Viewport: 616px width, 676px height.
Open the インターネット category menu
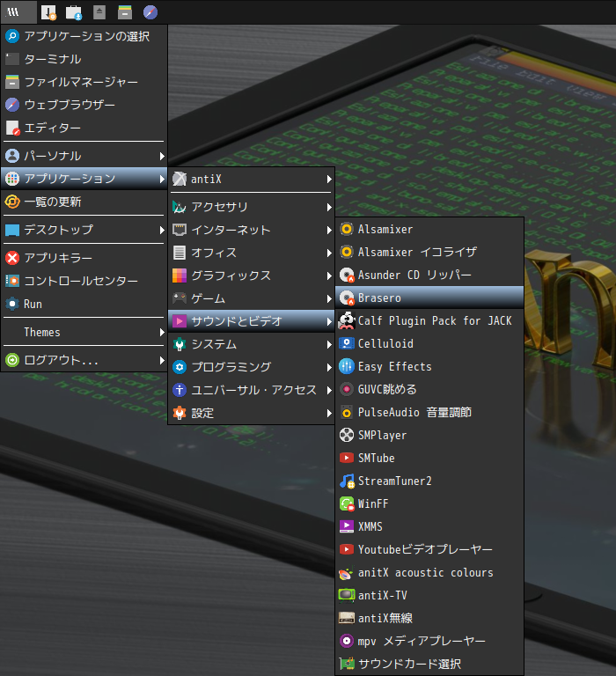(x=252, y=230)
